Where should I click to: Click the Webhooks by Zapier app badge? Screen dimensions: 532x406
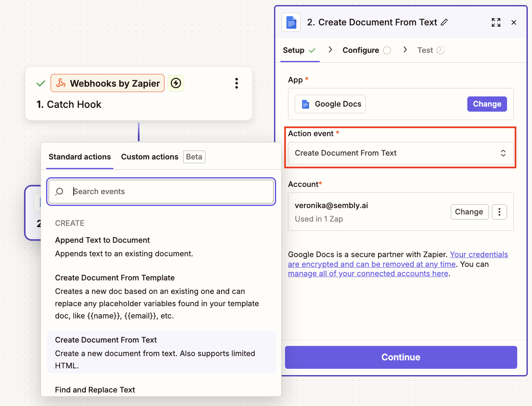pos(107,83)
